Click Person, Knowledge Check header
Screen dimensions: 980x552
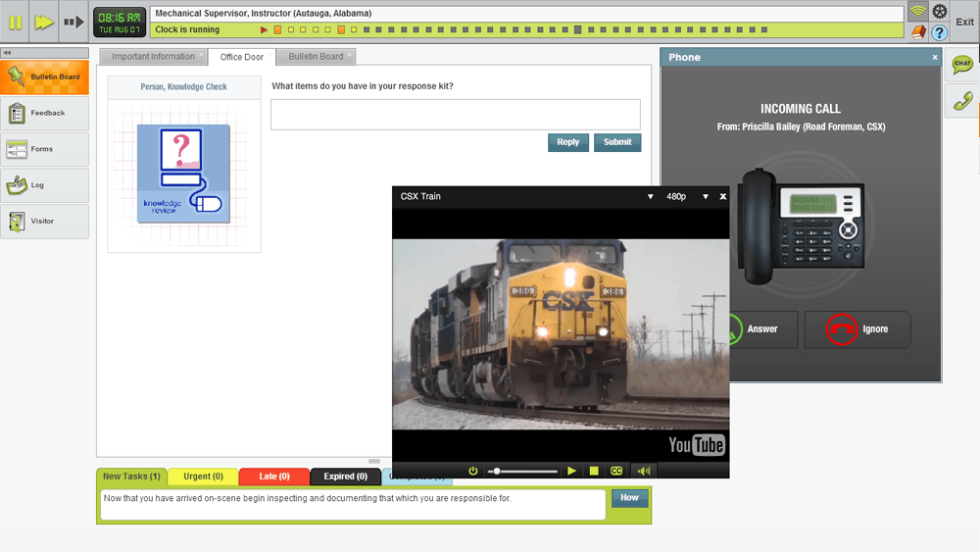[x=184, y=87]
